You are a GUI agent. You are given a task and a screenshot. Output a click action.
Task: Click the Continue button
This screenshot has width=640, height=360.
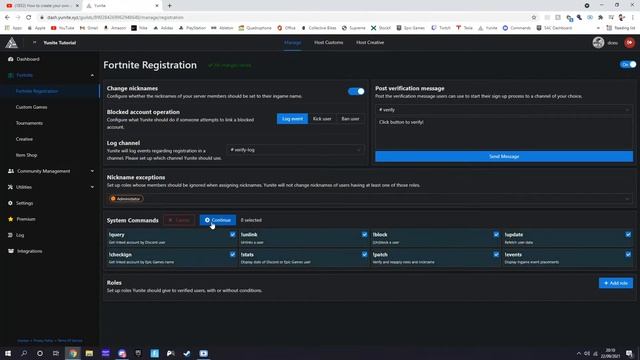(x=218, y=220)
